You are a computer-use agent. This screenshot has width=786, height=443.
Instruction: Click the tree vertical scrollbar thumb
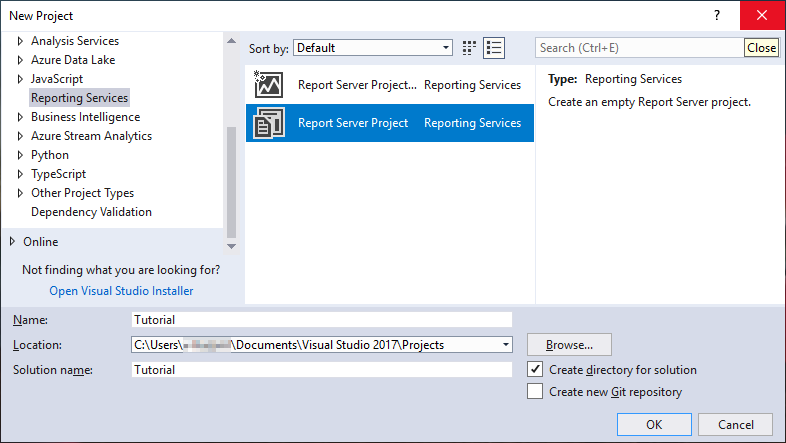click(231, 182)
